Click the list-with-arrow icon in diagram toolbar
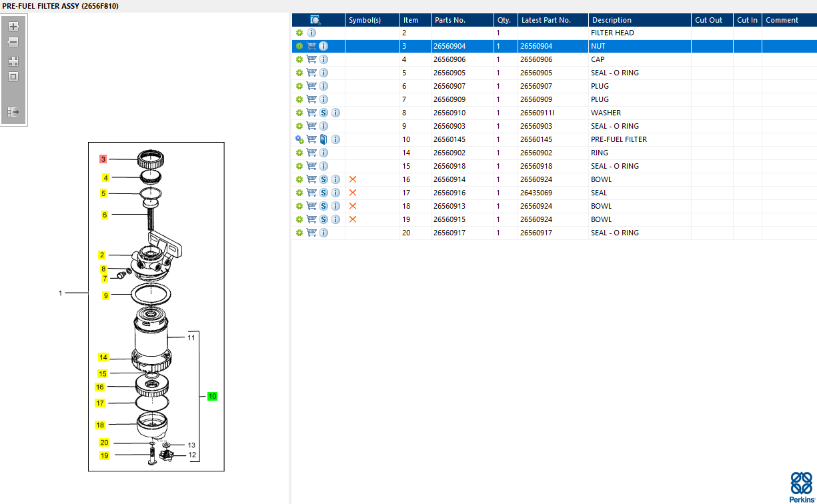This screenshot has width=817, height=504. point(13,112)
